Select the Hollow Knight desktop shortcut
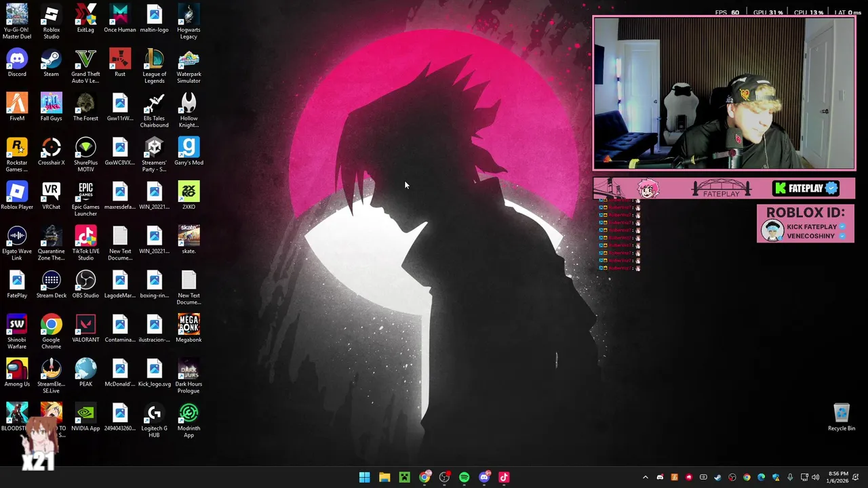The image size is (868, 488). point(189,110)
